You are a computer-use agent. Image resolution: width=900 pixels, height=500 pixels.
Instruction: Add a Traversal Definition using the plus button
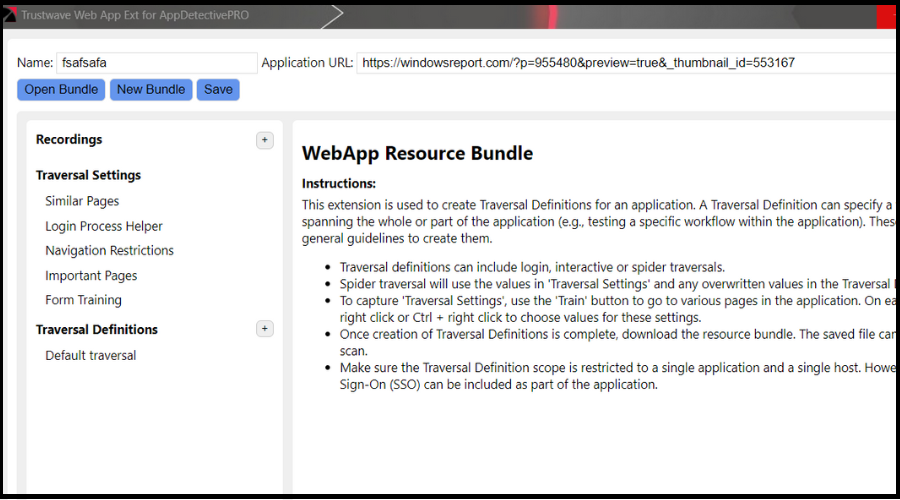(265, 329)
